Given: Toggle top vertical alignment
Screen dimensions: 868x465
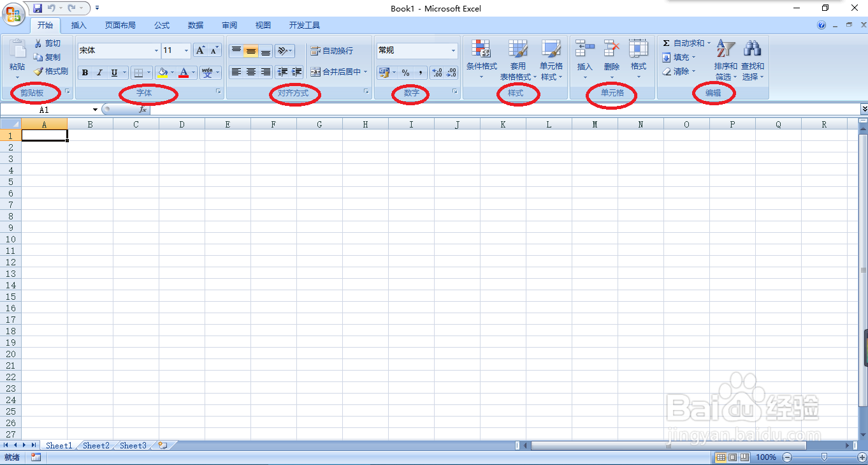Looking at the screenshot, I should pos(236,51).
